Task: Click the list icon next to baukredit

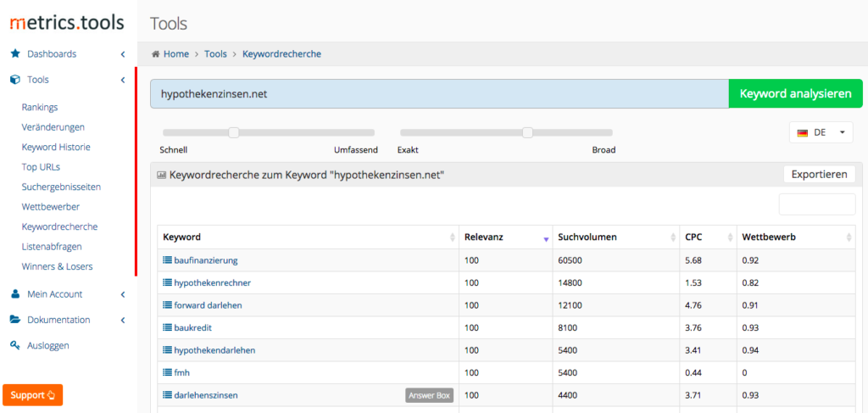Action: pyautogui.click(x=167, y=327)
